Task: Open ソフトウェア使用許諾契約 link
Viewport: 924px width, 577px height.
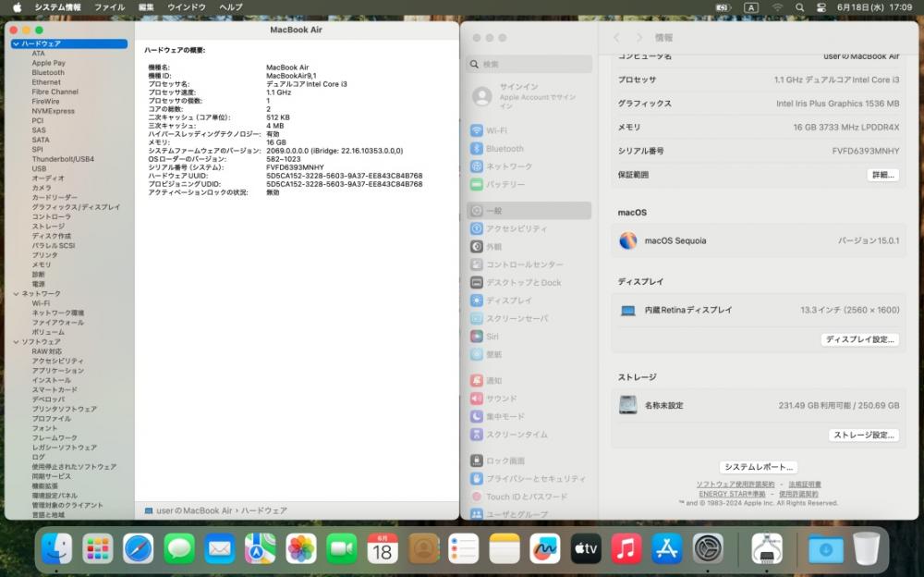Action: 736,485
